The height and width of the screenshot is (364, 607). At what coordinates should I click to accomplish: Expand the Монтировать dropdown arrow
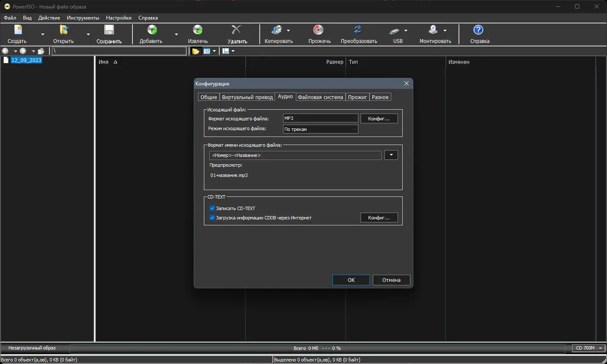(x=445, y=31)
